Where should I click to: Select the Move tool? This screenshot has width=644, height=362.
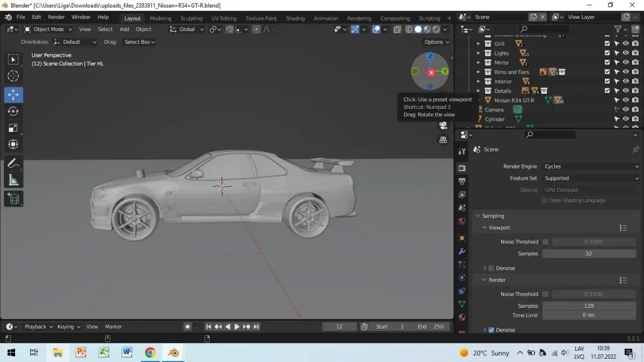point(13,95)
